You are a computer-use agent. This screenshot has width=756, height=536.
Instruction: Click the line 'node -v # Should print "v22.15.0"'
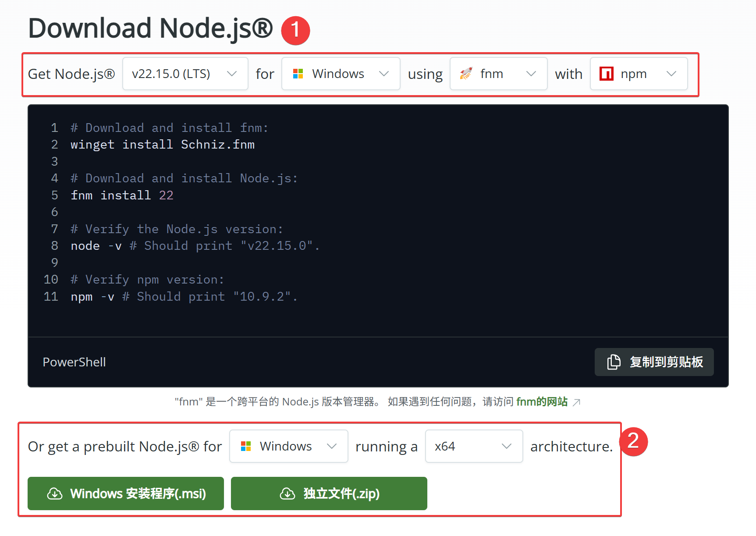[195, 246]
